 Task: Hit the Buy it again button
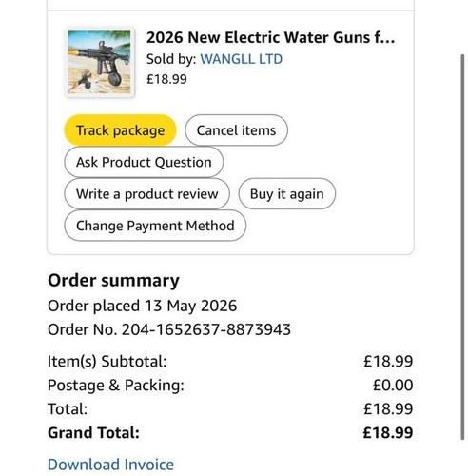coord(286,193)
